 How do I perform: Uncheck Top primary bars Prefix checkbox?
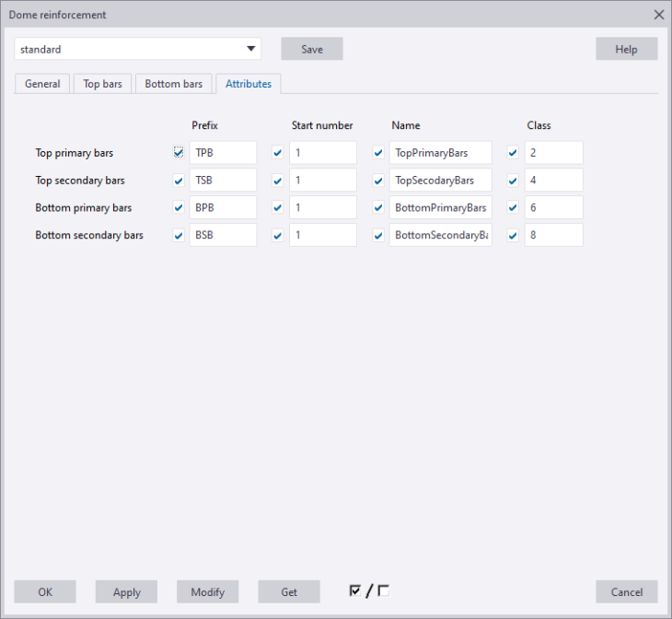pyautogui.click(x=179, y=153)
